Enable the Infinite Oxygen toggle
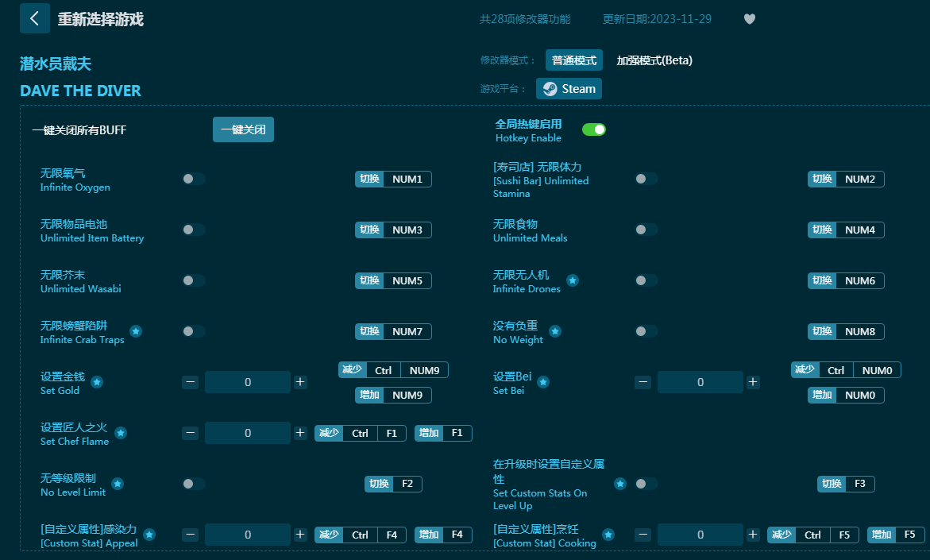This screenshot has height=560, width=930. pyautogui.click(x=194, y=180)
